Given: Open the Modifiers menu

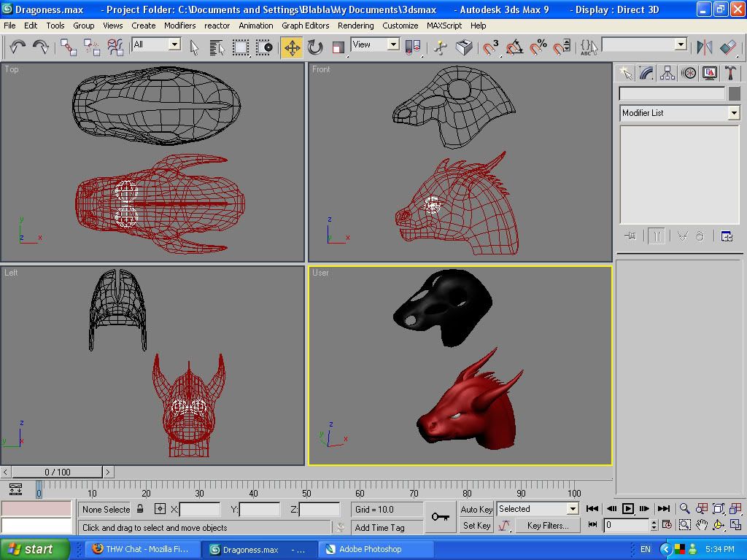Looking at the screenshot, I should (179, 26).
